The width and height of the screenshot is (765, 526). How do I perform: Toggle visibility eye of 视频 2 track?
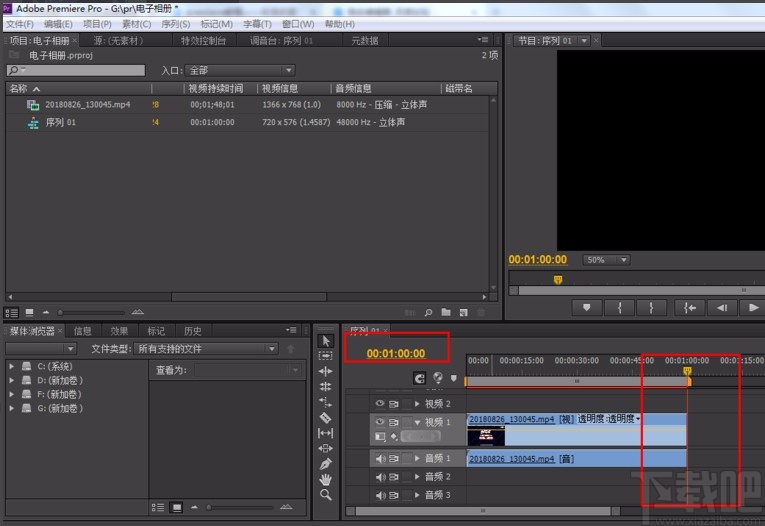click(380, 404)
